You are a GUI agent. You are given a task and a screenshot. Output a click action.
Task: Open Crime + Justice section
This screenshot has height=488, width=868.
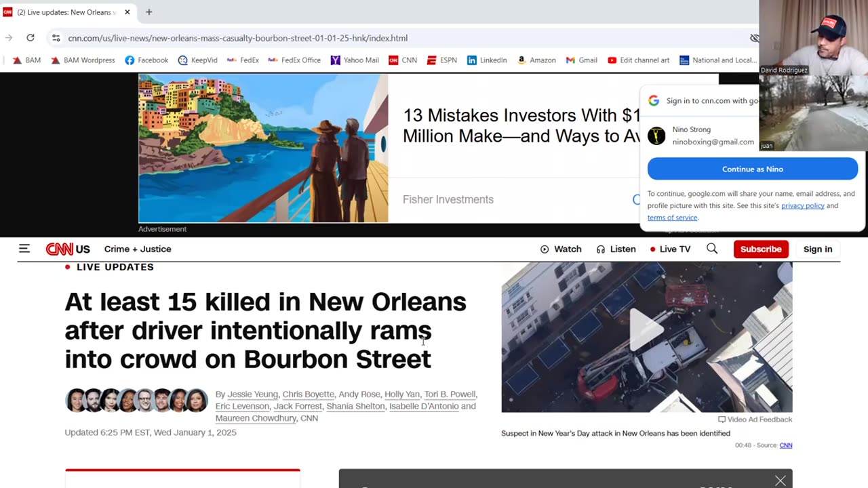(x=138, y=249)
